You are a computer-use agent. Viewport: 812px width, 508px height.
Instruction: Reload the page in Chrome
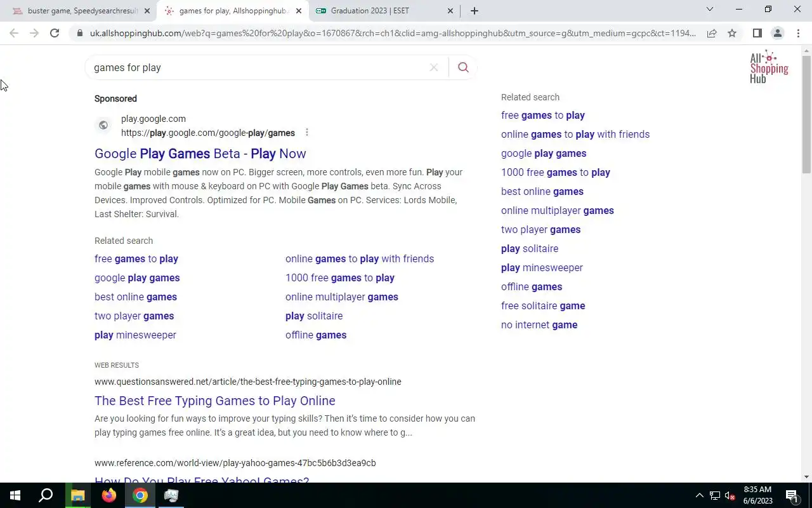point(55,33)
